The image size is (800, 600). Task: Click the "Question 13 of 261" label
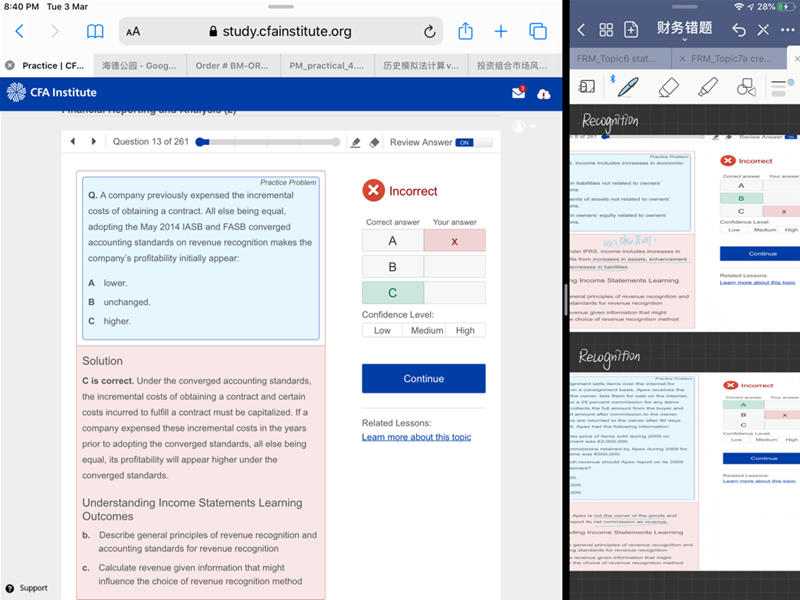pos(151,142)
